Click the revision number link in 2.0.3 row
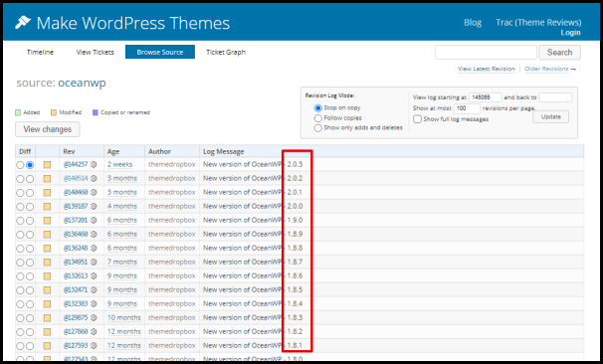 coord(76,164)
